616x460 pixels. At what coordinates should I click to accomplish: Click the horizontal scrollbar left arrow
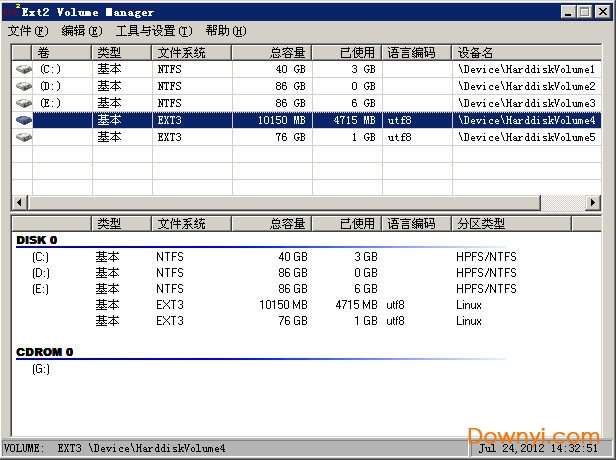pos(19,203)
